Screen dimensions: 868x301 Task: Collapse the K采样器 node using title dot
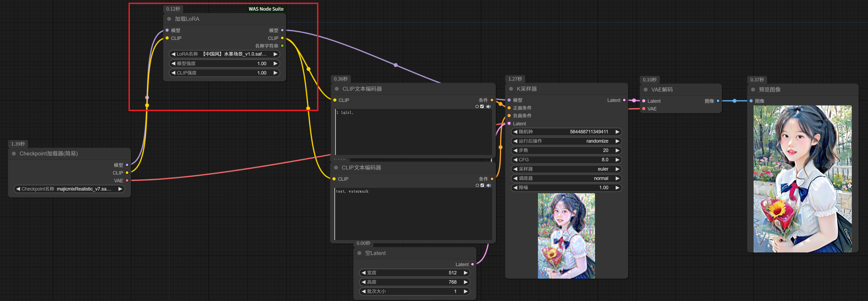pos(511,89)
